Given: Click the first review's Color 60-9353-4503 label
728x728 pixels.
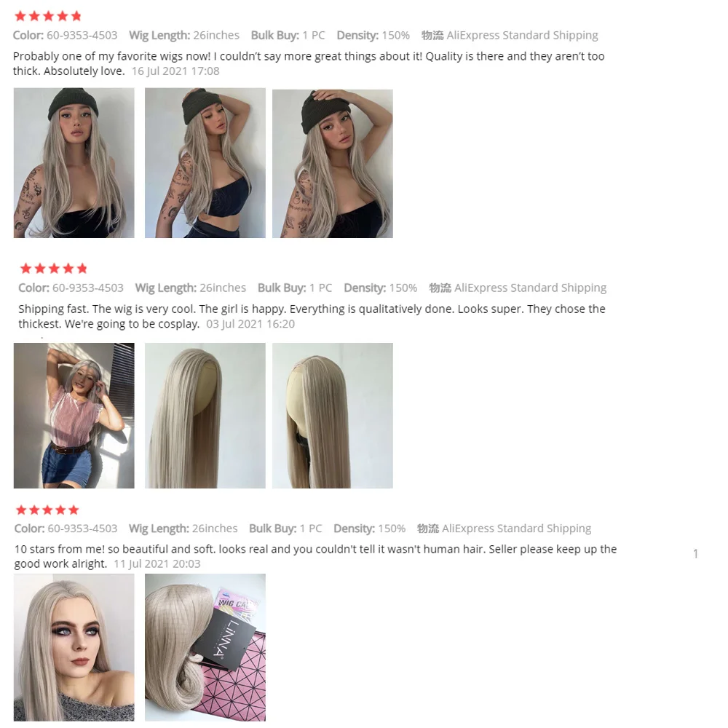Looking at the screenshot, I should [65, 35].
